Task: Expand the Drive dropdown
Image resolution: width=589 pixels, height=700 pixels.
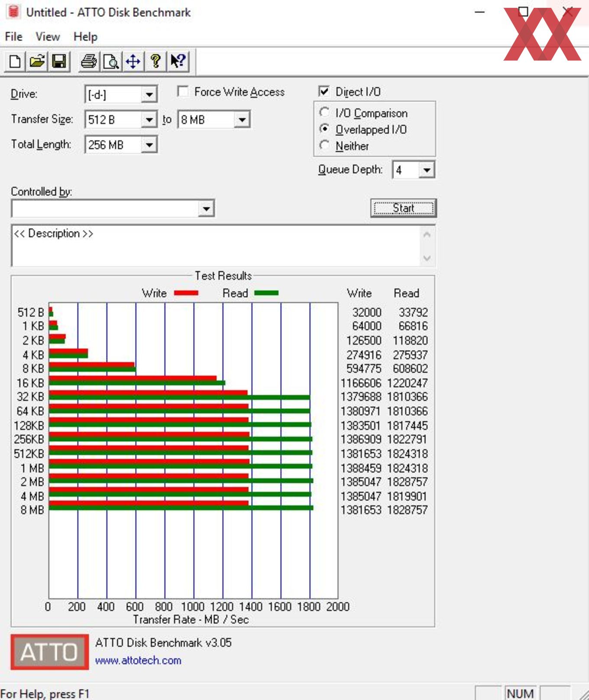Action: pyautogui.click(x=149, y=94)
